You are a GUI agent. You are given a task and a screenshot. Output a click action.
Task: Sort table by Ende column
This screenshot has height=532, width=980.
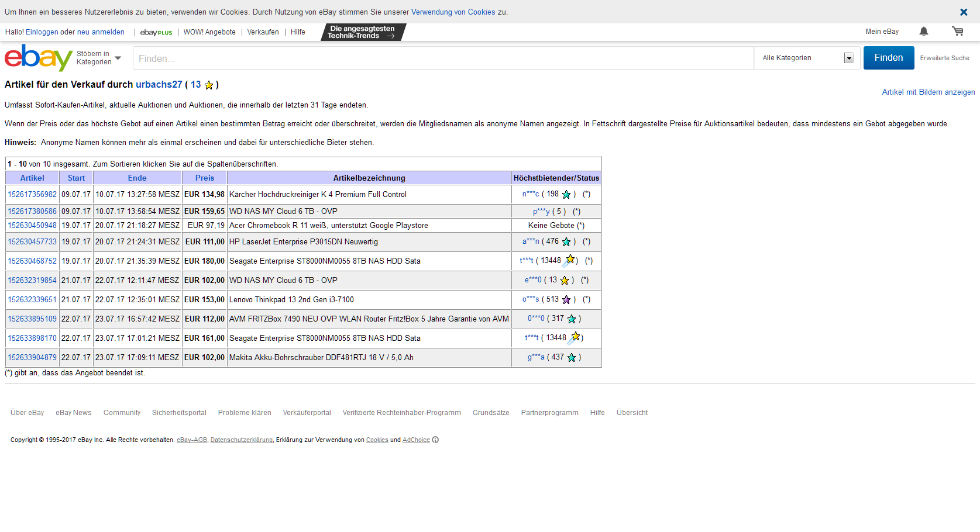pos(137,178)
